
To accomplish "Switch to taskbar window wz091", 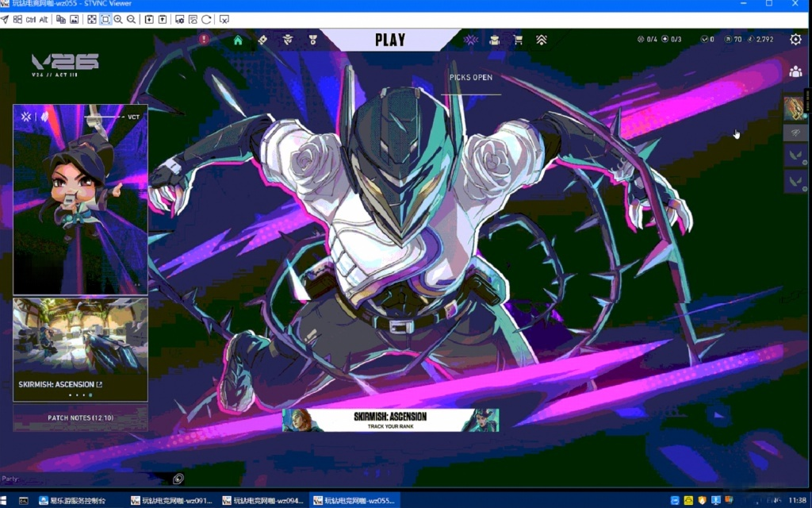I will pyautogui.click(x=172, y=501).
